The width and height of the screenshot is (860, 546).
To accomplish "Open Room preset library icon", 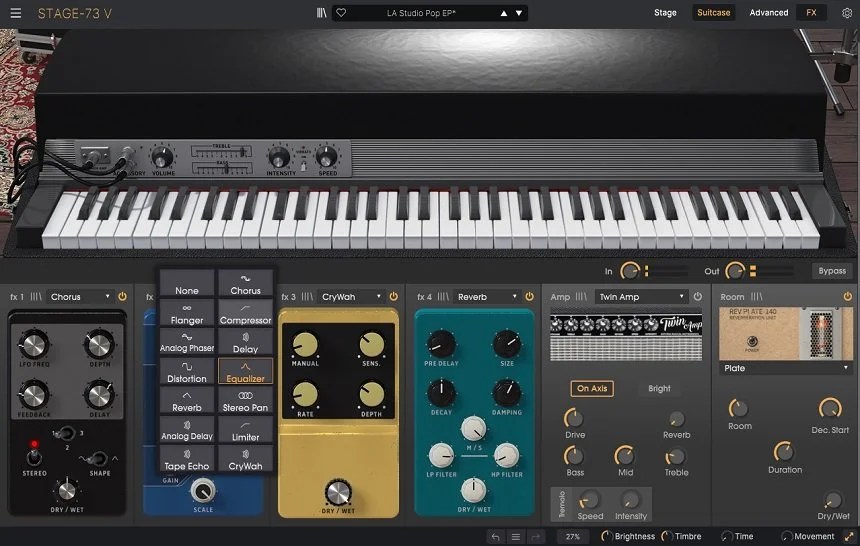I will (x=756, y=296).
